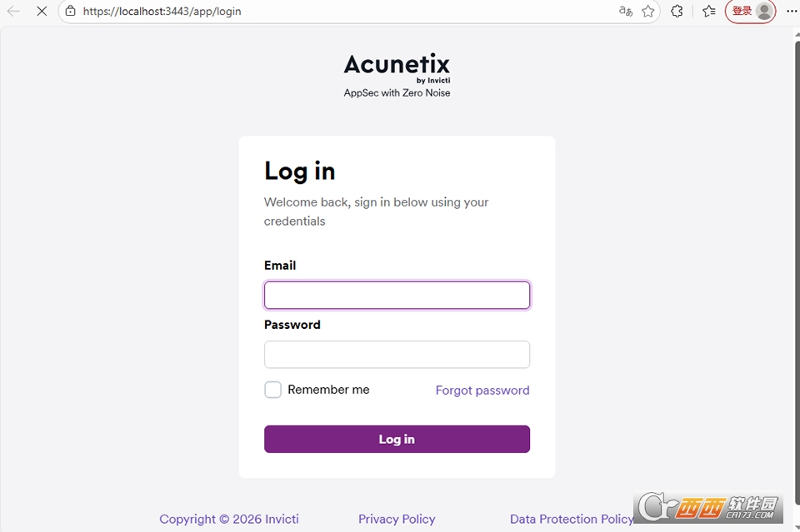
Task: Open the Data Protection Policy link
Action: tap(572, 520)
